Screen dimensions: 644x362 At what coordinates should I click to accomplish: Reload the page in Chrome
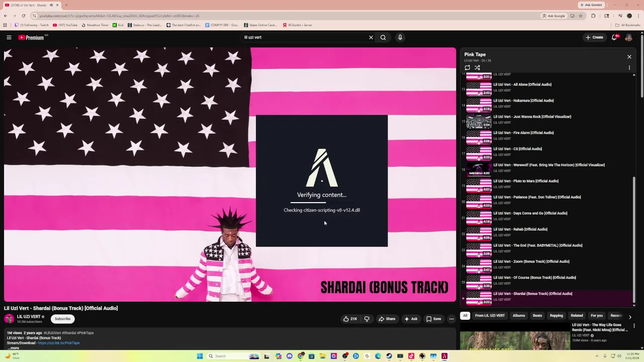(23, 16)
